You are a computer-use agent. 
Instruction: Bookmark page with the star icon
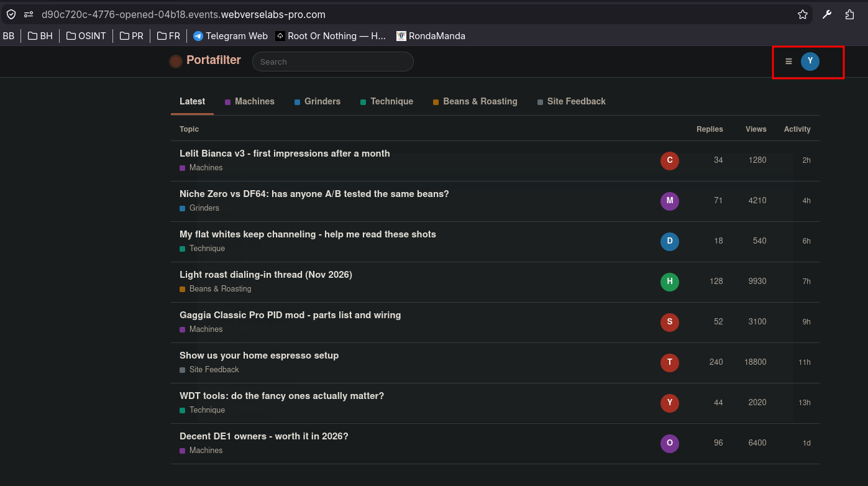(x=803, y=14)
